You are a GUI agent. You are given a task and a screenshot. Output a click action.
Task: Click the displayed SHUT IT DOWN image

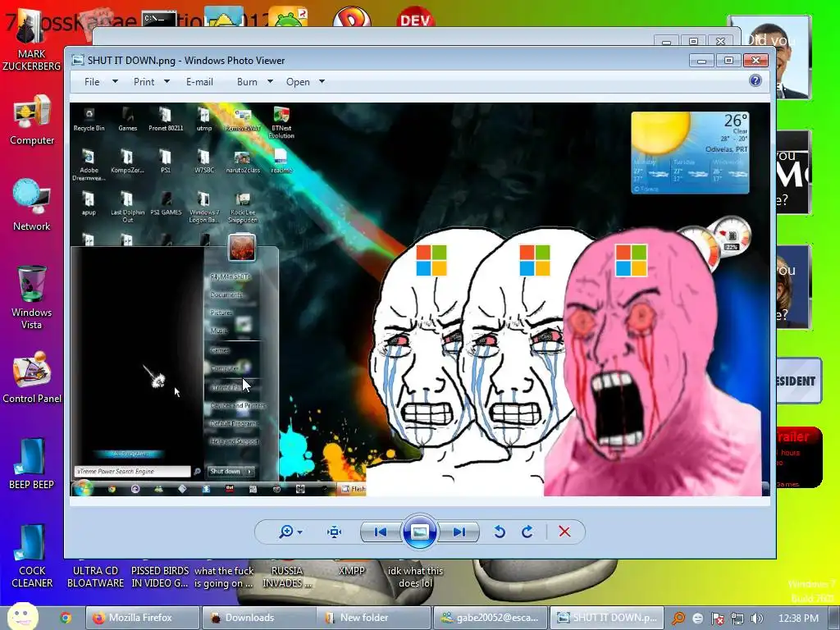419,299
